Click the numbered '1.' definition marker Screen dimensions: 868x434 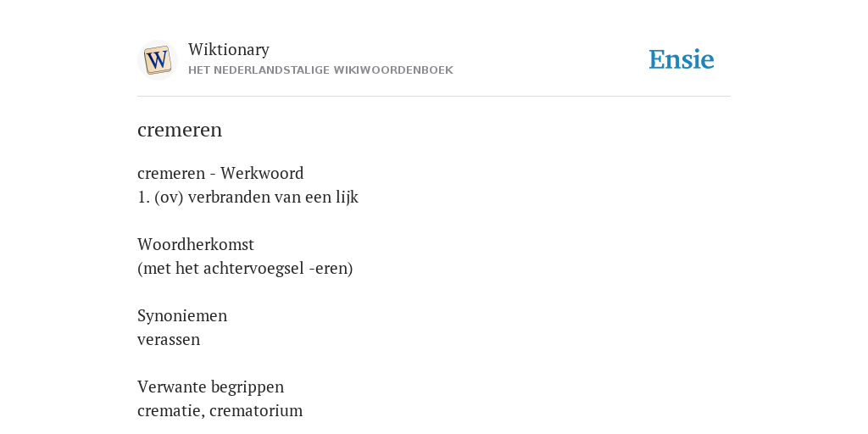coord(143,198)
